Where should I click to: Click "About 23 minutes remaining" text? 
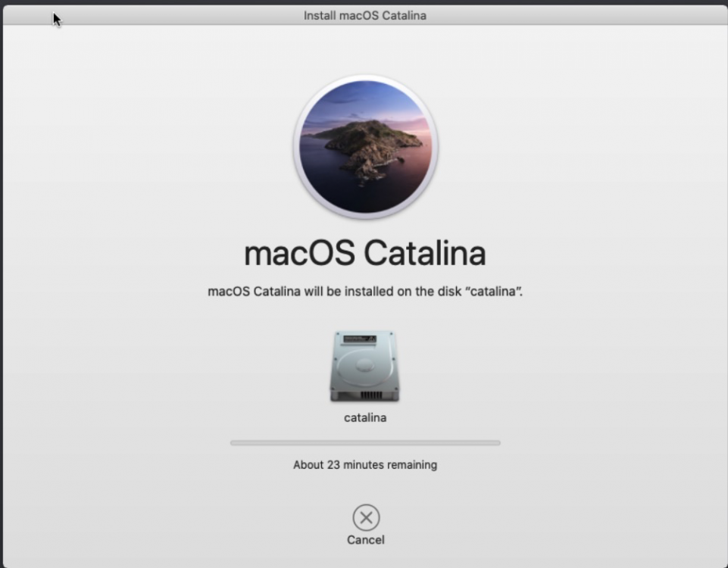[365, 464]
